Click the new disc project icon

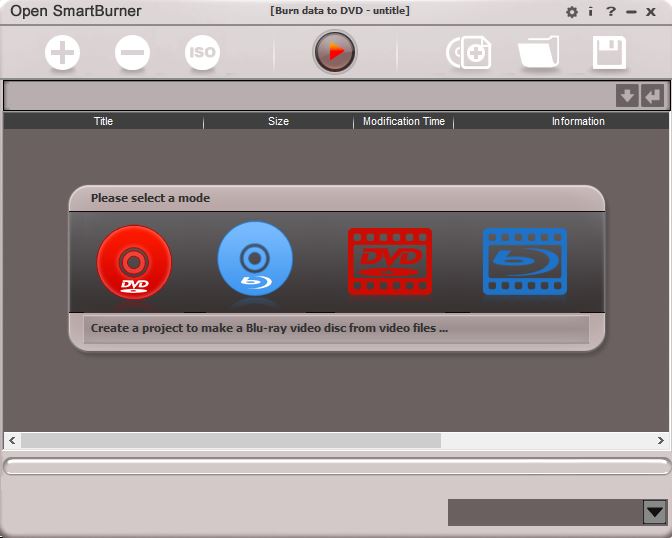coord(469,52)
